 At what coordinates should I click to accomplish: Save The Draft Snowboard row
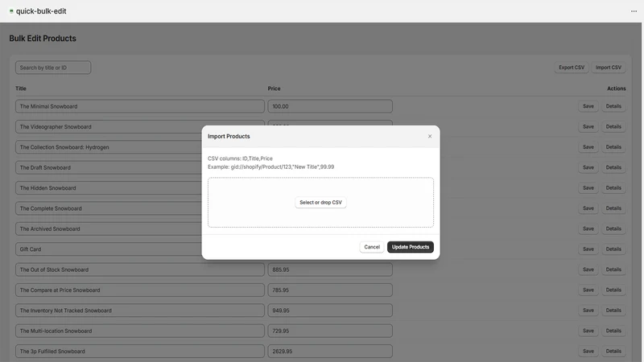[588, 167]
